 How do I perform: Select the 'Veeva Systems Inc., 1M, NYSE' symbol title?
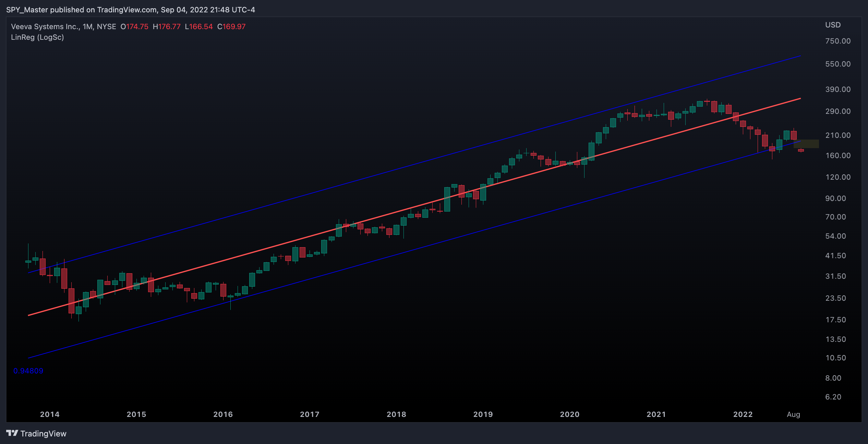(x=63, y=27)
